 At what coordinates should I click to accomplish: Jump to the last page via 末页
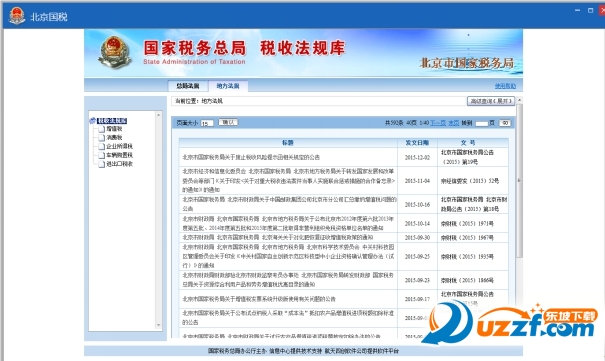(x=454, y=123)
